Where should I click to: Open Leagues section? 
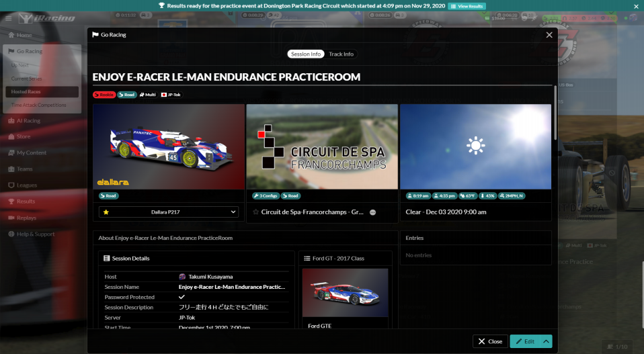[23, 185]
